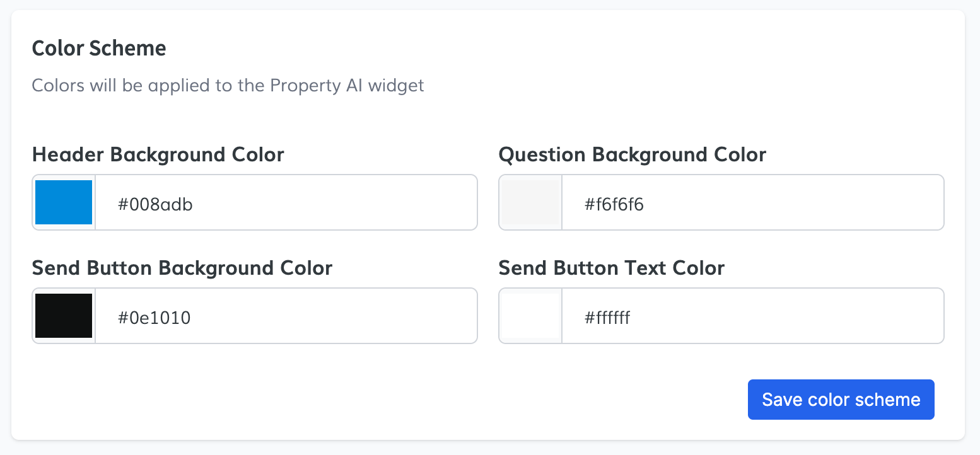Click the #008adb hex value text
Image resolution: width=980 pixels, height=455 pixels.
click(x=155, y=203)
